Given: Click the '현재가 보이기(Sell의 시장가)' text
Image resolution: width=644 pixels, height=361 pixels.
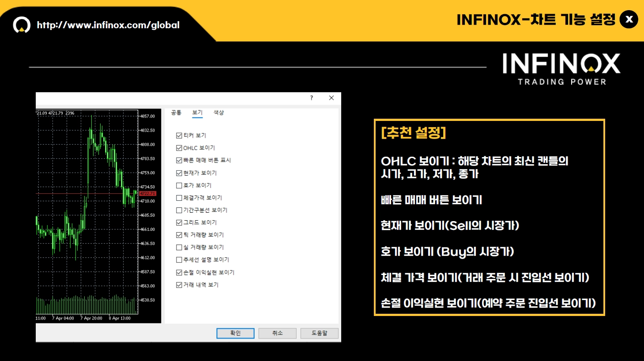Looking at the screenshot, I should pyautogui.click(x=450, y=226).
